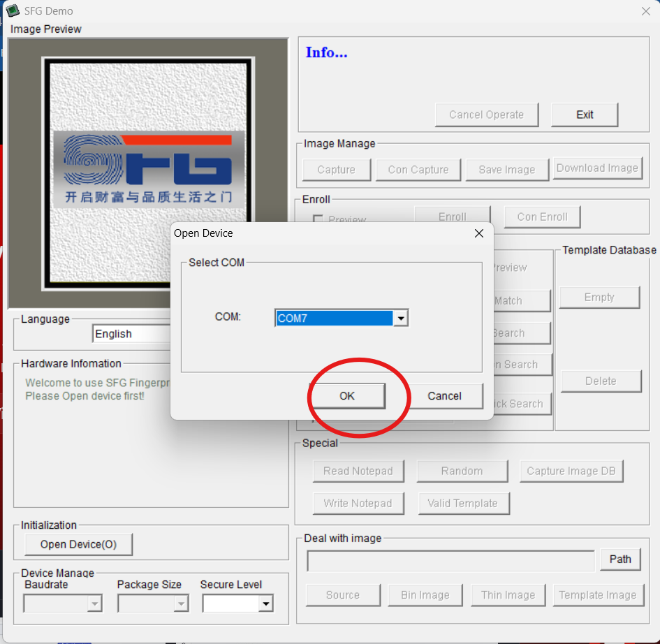Open the Baudrate dropdown
Viewport: 660px width, 644px height.
pos(63,603)
